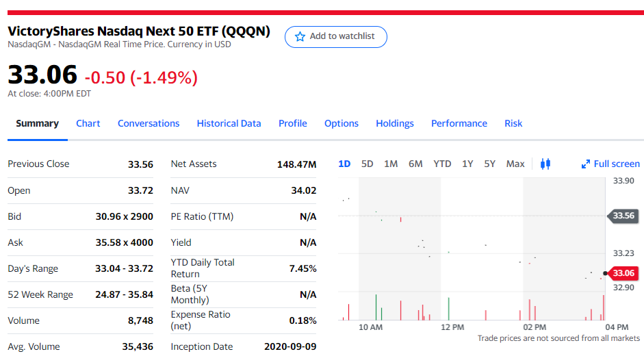This screenshot has width=644, height=356.
Task: Click the Ask value 35.58 x 4000
Action: 125,242
